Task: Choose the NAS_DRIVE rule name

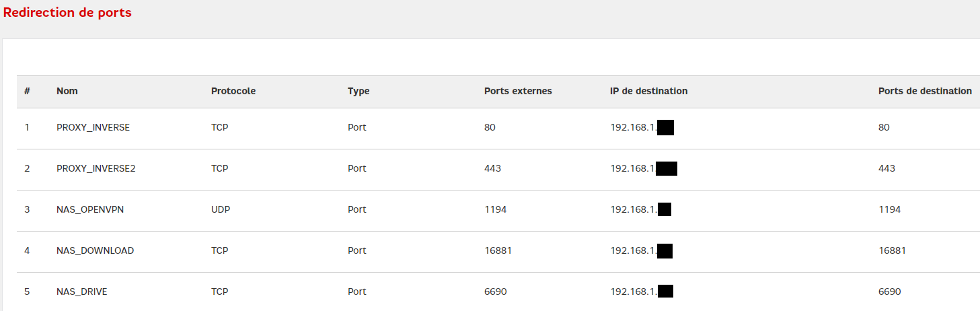Action: click(81, 291)
